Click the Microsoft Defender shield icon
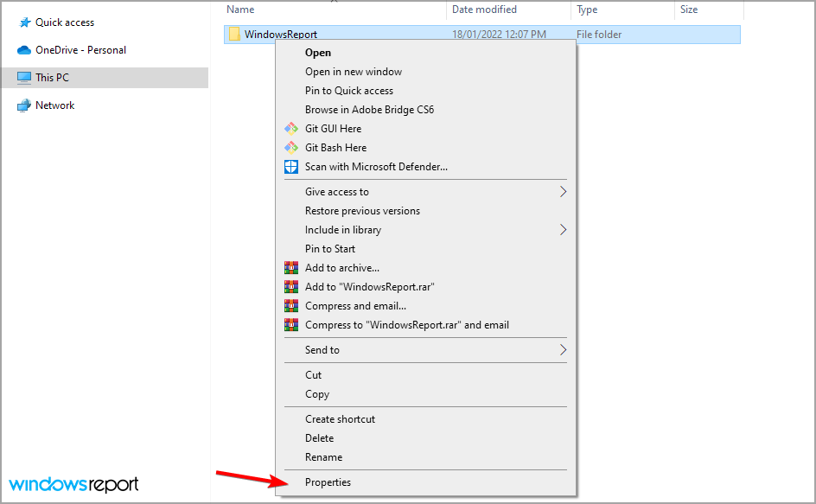Screen dimensions: 816x504 [x=290, y=167]
